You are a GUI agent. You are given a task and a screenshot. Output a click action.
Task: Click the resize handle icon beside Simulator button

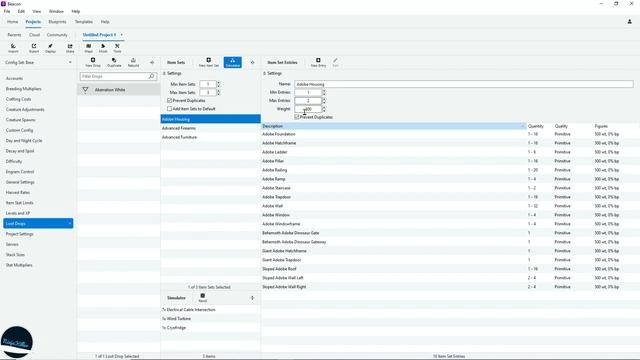click(252, 62)
